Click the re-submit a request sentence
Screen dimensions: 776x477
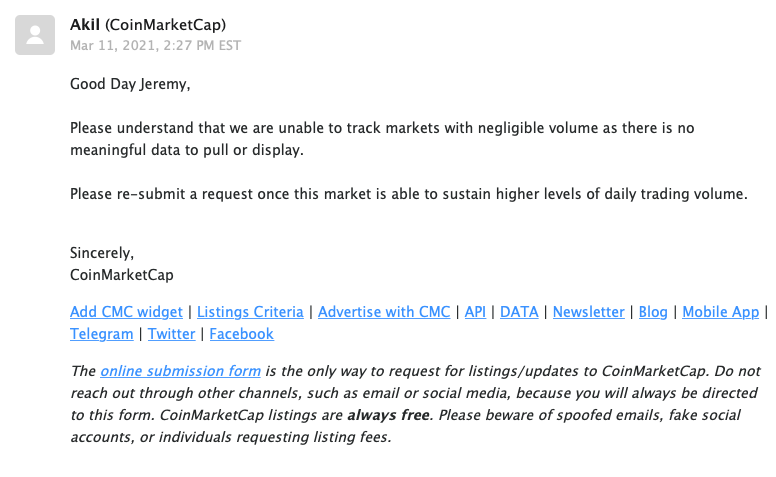pos(409,194)
